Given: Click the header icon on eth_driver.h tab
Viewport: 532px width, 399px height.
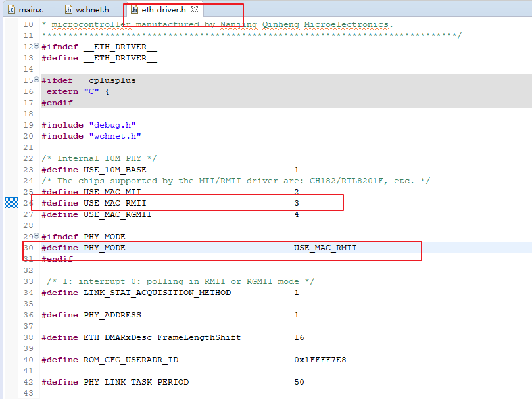Looking at the screenshot, I should pos(134,10).
